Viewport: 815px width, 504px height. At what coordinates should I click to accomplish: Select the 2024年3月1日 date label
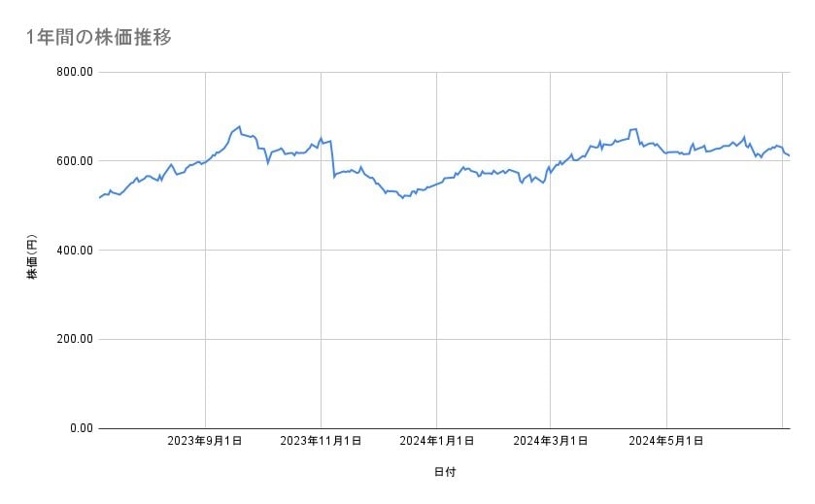pyautogui.click(x=551, y=441)
